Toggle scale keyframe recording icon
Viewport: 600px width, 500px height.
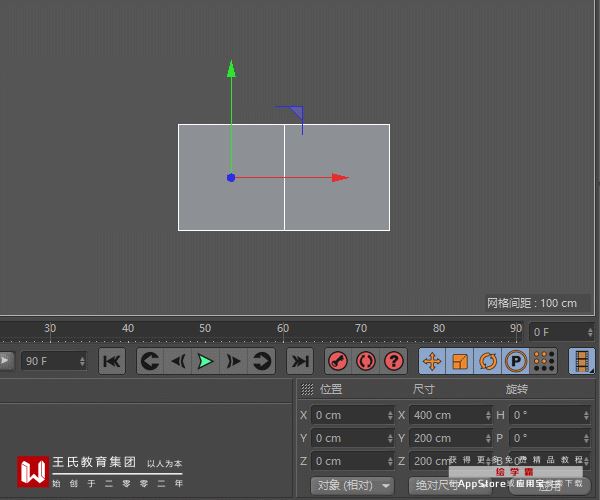coord(460,361)
